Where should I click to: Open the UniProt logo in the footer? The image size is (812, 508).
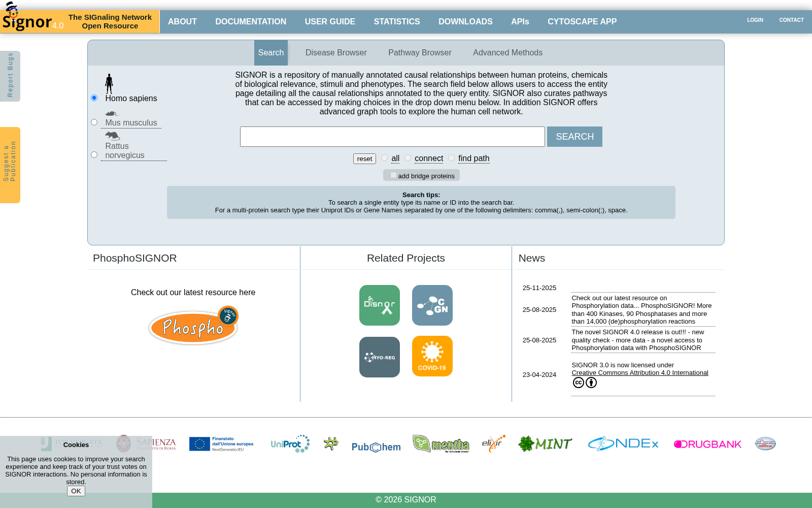[x=290, y=443]
